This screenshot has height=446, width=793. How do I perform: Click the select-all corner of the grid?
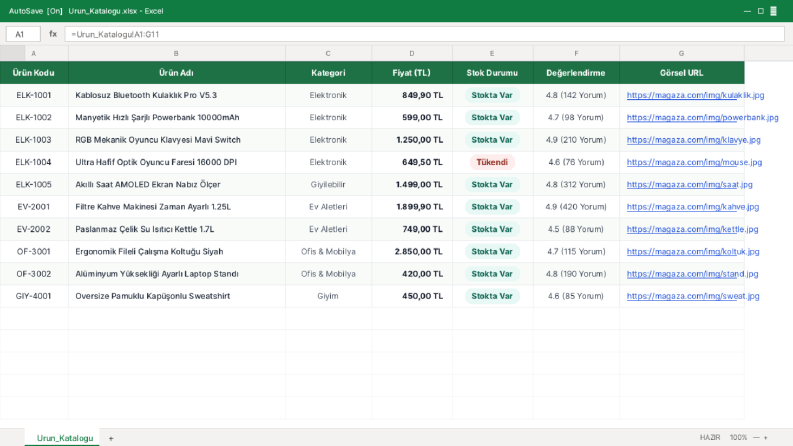click(12, 53)
